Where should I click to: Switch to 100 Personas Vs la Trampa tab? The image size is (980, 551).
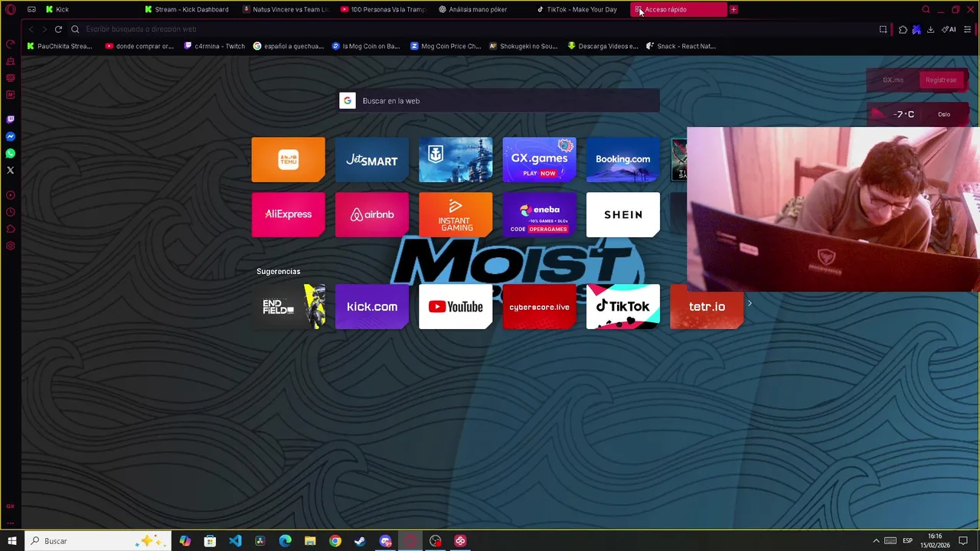coord(384,9)
